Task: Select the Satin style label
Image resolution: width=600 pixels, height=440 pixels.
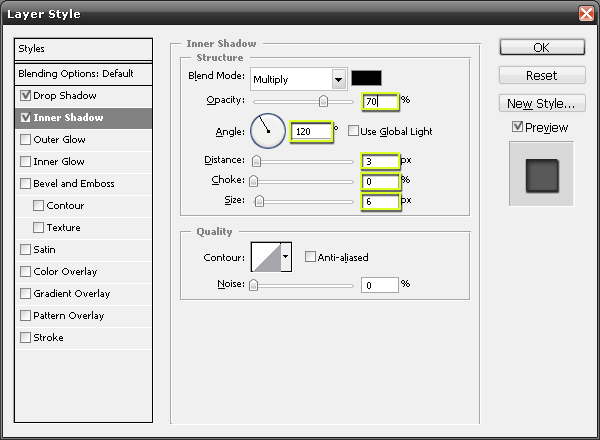Action: click(44, 249)
